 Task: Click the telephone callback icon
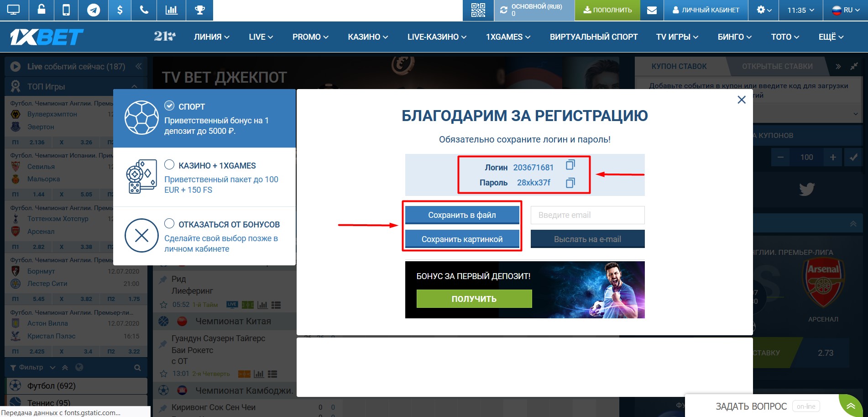144,10
